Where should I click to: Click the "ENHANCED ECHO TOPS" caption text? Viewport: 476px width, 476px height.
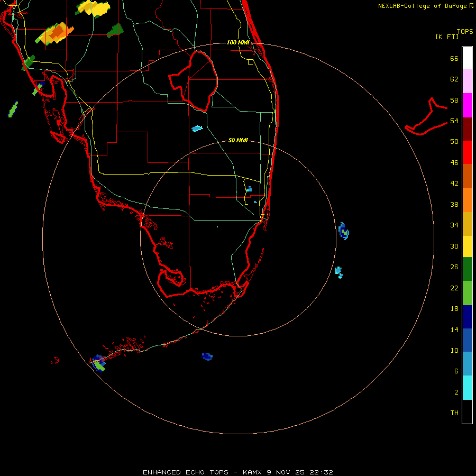pyautogui.click(x=186, y=472)
